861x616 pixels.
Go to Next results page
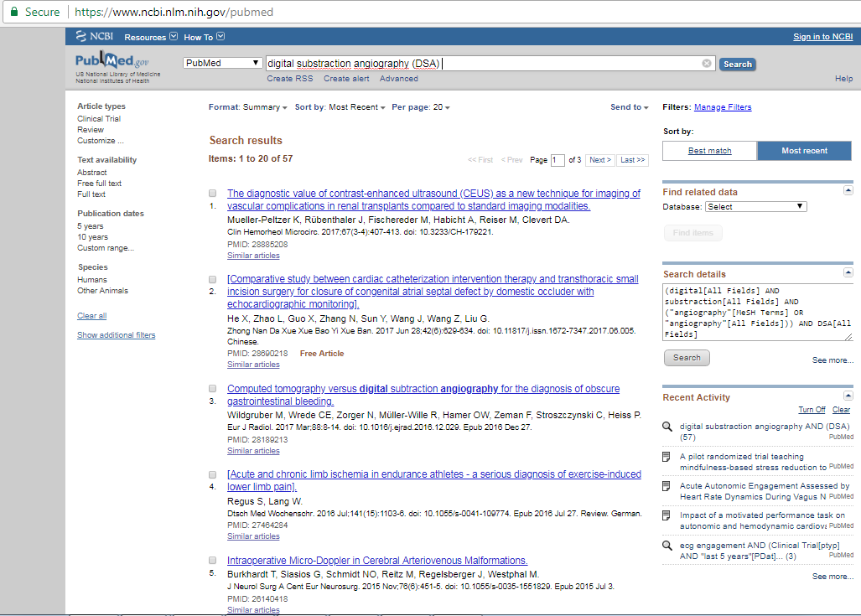[599, 160]
